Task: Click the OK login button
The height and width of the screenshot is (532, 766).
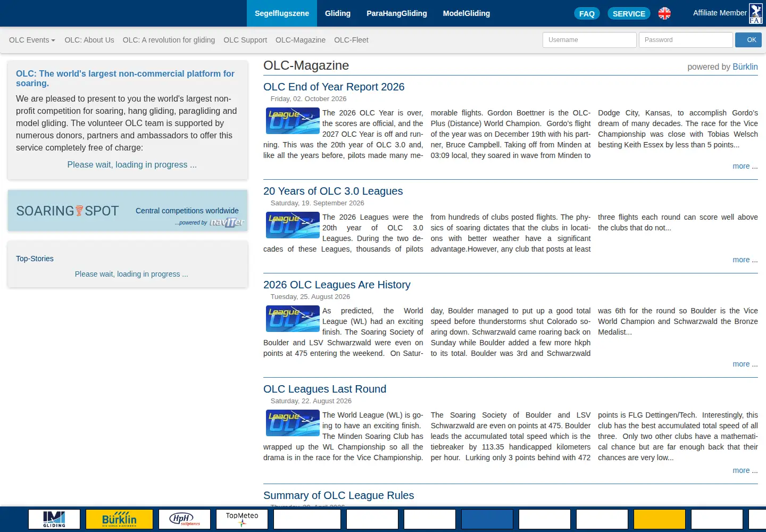Action: [x=748, y=40]
